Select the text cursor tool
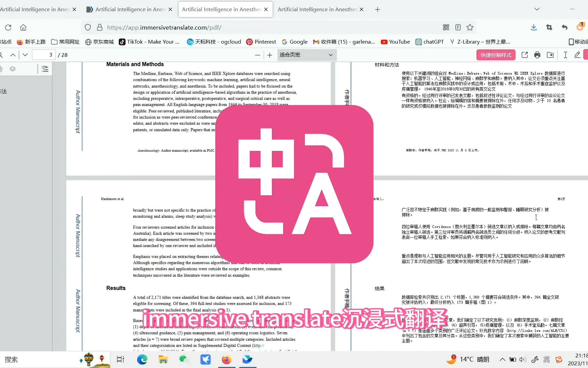 coord(565,55)
